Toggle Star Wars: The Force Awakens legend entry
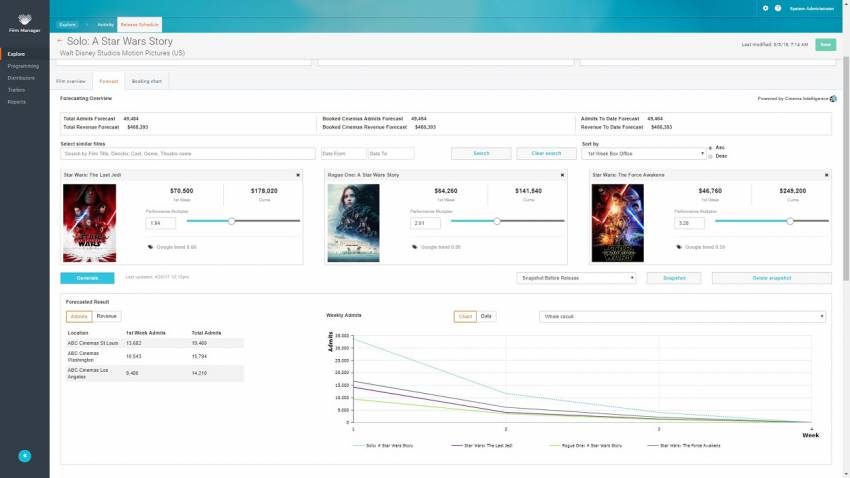 tap(684, 445)
